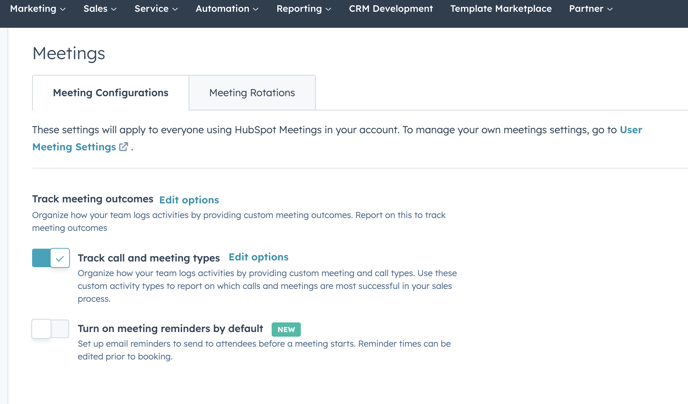Enable meeting reminders by default toggle
Viewport: 688px width, 404px height.
coord(50,329)
